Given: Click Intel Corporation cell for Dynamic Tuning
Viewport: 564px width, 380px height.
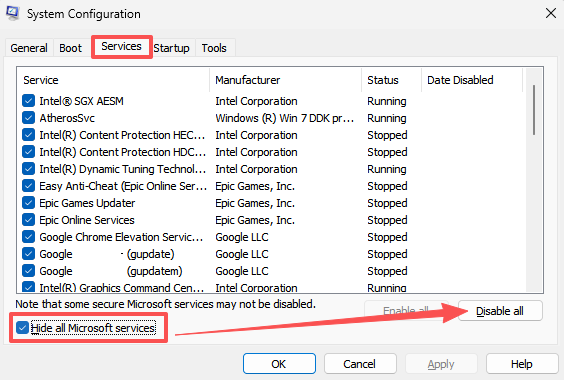Looking at the screenshot, I should click(256, 169).
